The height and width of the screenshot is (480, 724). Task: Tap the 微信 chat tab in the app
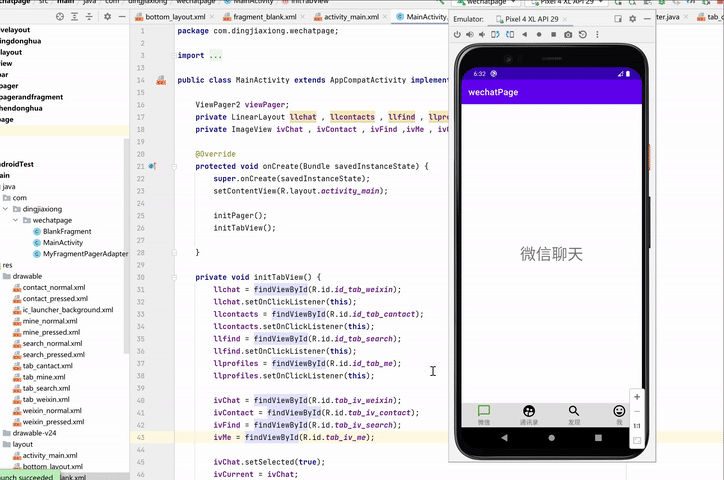point(483,414)
